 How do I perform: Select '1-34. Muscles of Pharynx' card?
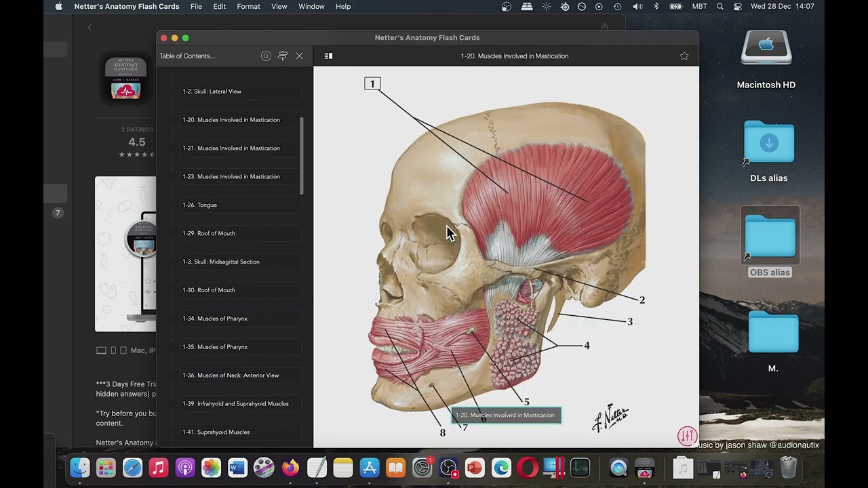(x=241, y=319)
